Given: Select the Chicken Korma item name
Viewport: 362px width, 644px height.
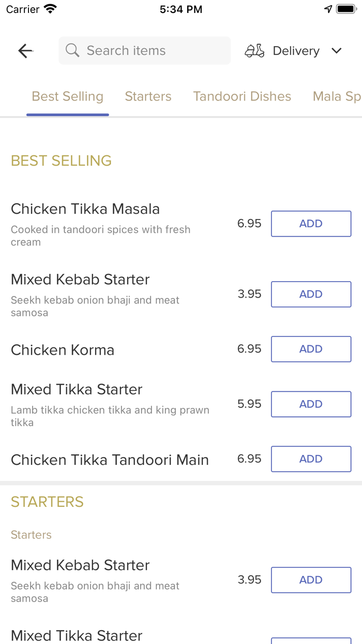Looking at the screenshot, I should pos(62,349).
